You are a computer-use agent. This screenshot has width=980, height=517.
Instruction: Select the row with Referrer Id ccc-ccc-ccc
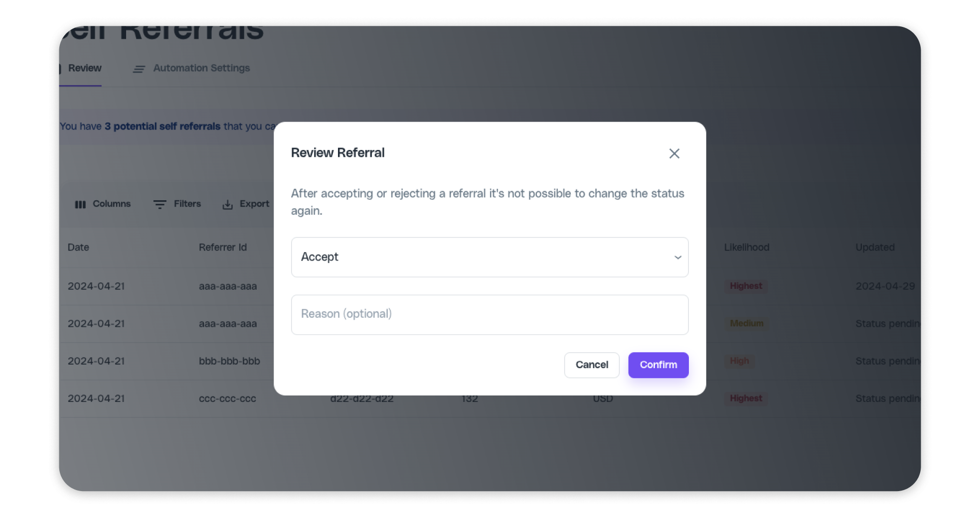coord(227,398)
